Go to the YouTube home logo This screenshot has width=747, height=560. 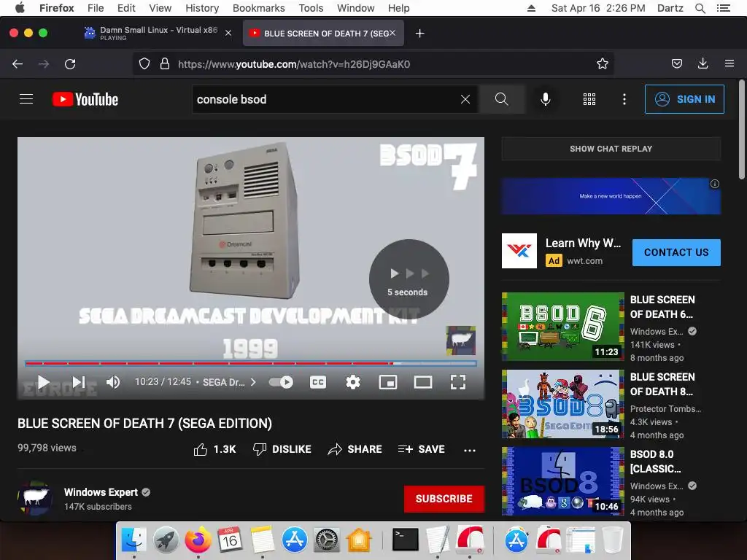tap(85, 99)
